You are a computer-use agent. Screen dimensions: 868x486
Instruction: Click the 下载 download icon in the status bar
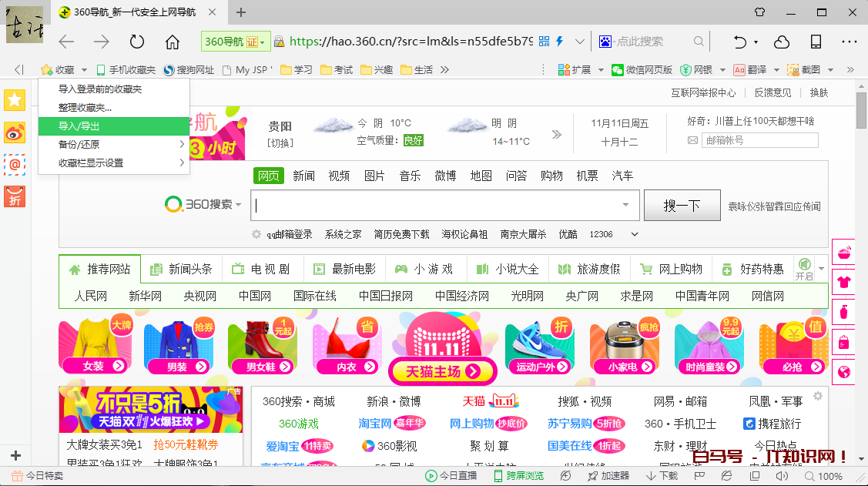click(x=663, y=476)
